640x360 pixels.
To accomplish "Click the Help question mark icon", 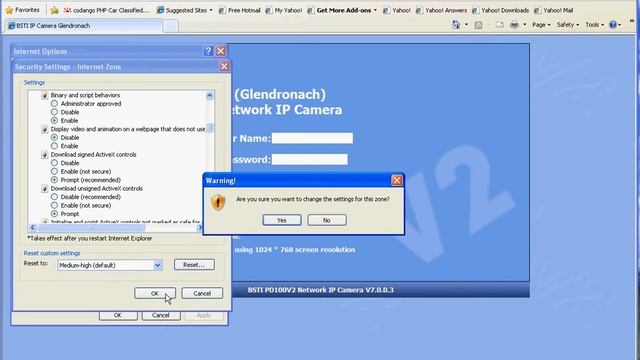I will coord(613,25).
